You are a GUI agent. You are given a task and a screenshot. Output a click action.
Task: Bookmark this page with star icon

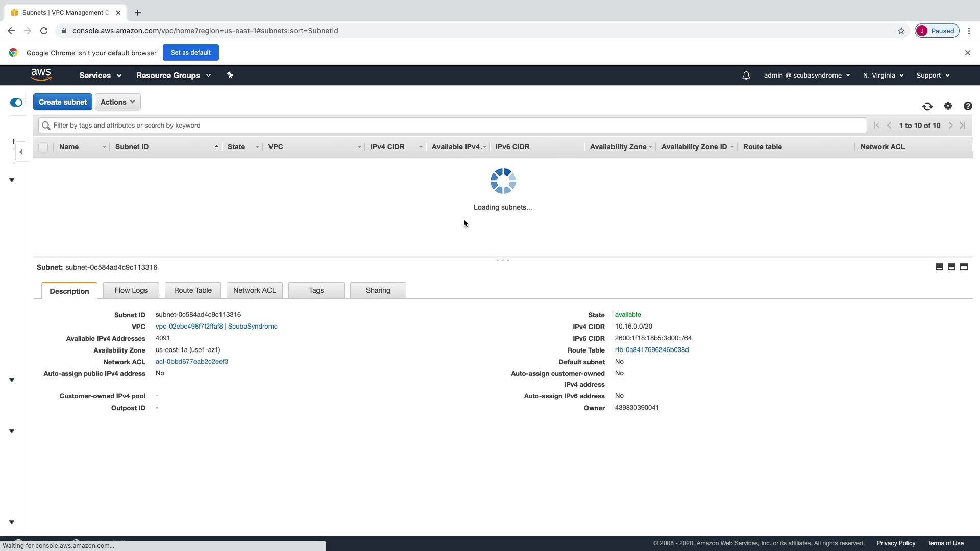point(901,31)
